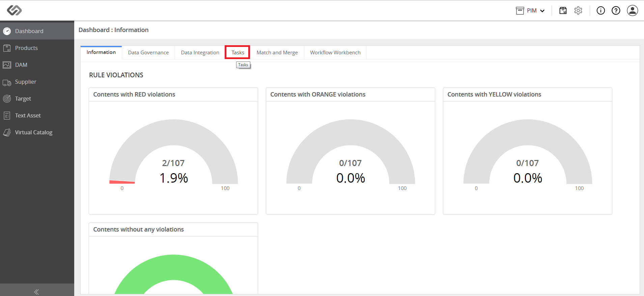The image size is (644, 296).
Task: Open Supplier section in sidebar
Action: point(37,82)
